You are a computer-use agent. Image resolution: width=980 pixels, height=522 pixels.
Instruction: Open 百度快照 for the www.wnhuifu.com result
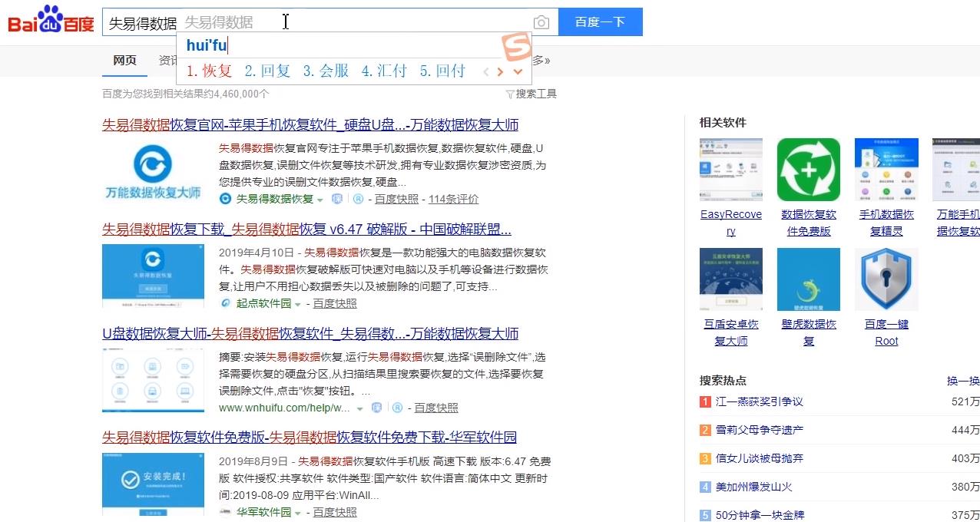click(x=436, y=408)
